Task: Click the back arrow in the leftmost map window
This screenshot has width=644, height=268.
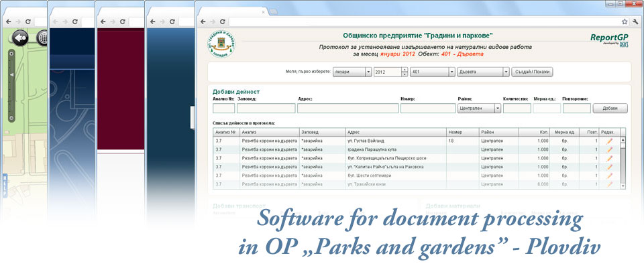Action: coord(8,21)
